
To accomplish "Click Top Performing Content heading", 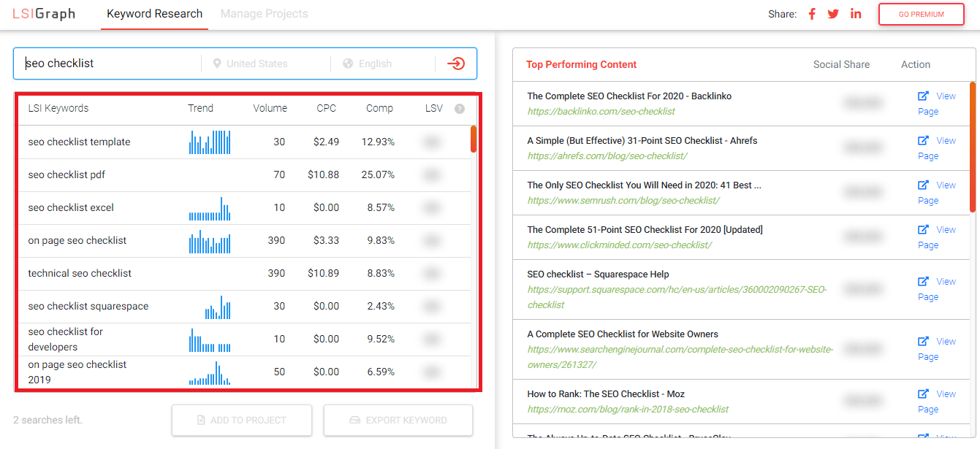I will click(582, 64).
